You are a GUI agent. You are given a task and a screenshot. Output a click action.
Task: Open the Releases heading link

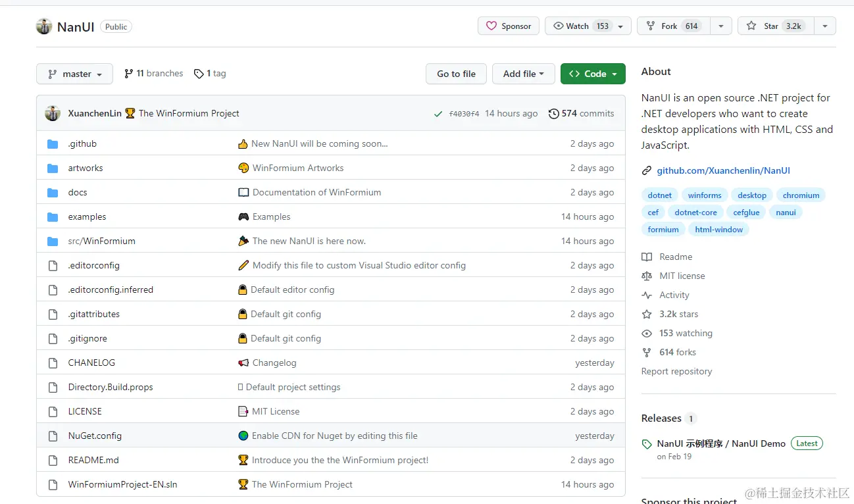(x=661, y=418)
